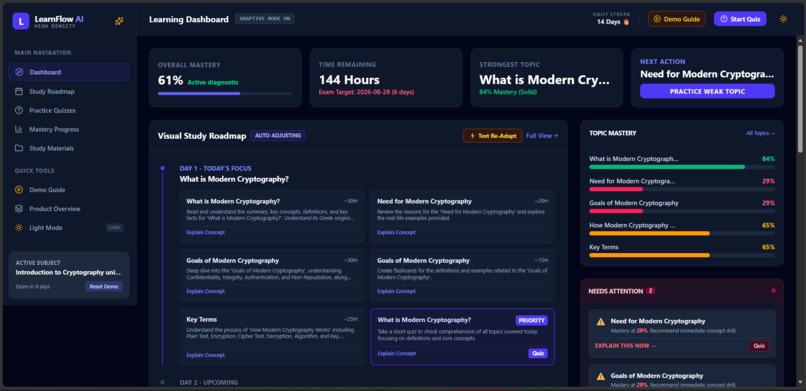This screenshot has width=806, height=391.
Task: Click the DAY 2 - UPCOMING label
Action: click(209, 382)
